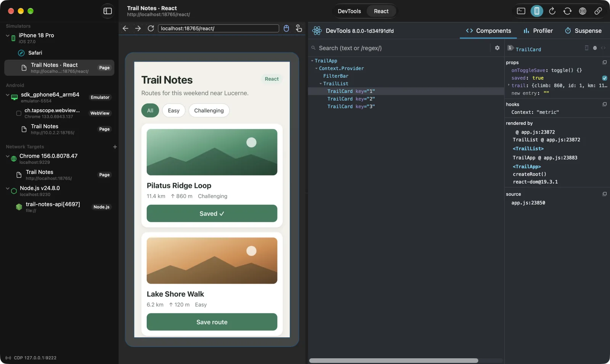This screenshot has width=610, height=364.
Task: Refresh page next to the URL bar
Action: [x=151, y=28]
